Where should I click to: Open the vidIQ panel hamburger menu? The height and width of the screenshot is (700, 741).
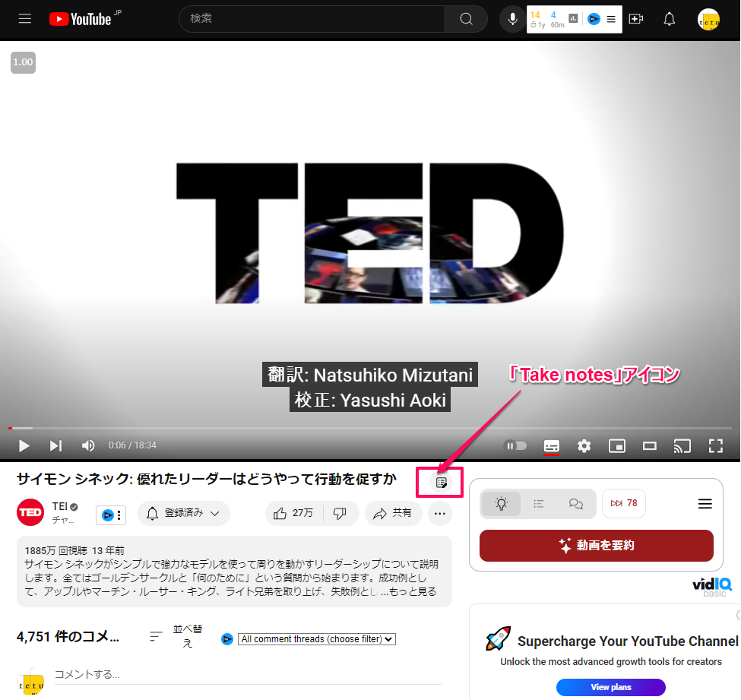click(705, 504)
